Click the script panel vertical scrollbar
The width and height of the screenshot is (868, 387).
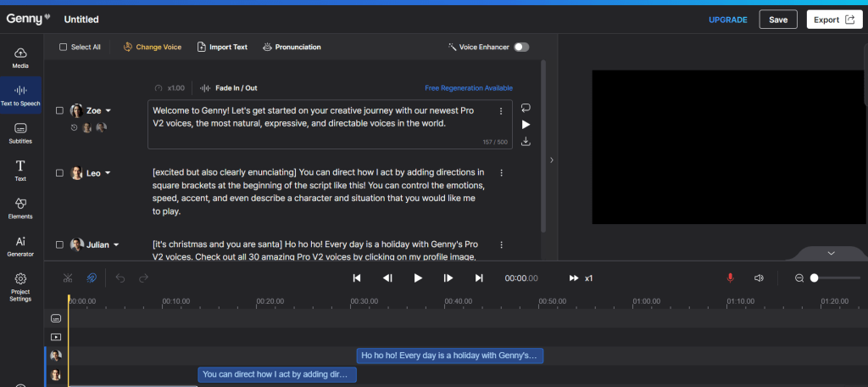543,146
